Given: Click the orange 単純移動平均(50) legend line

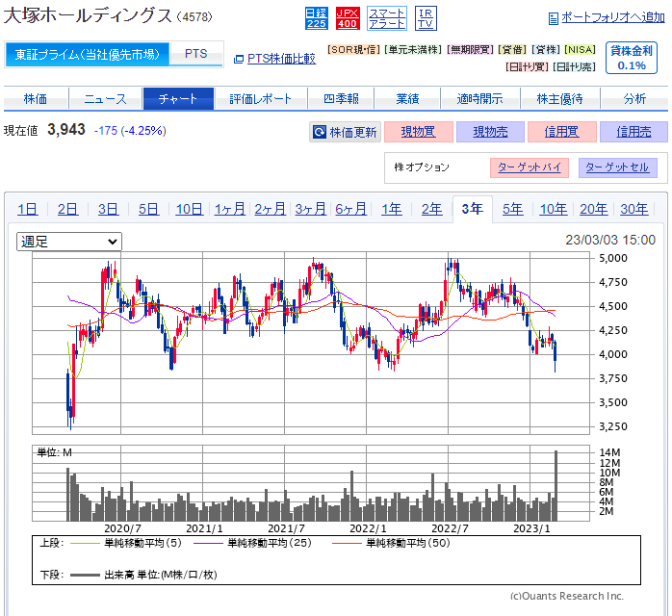Looking at the screenshot, I should click(x=348, y=544).
